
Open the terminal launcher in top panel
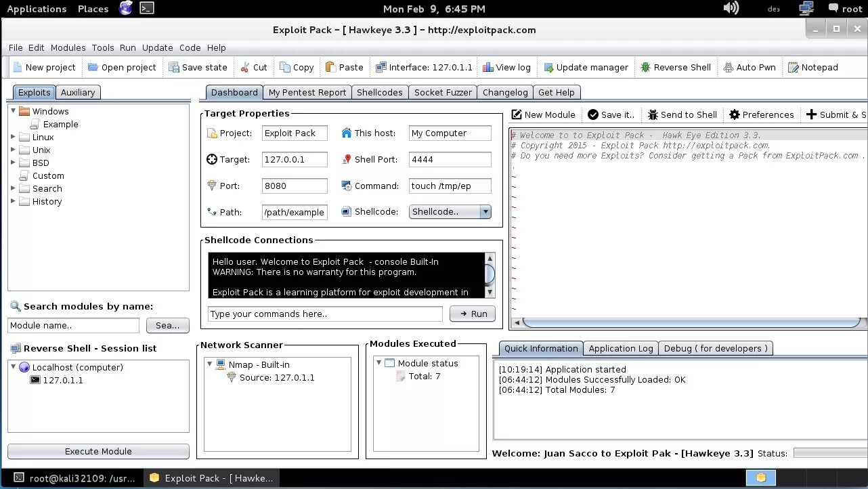pos(146,8)
